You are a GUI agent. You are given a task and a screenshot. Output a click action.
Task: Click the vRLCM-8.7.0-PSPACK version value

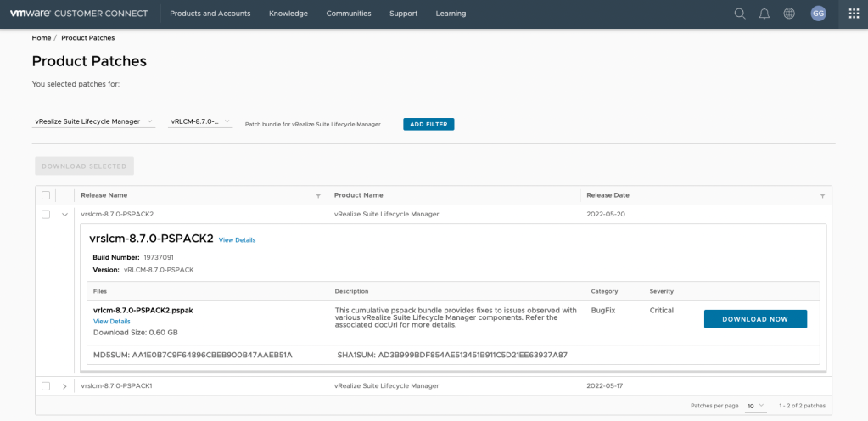tap(159, 270)
